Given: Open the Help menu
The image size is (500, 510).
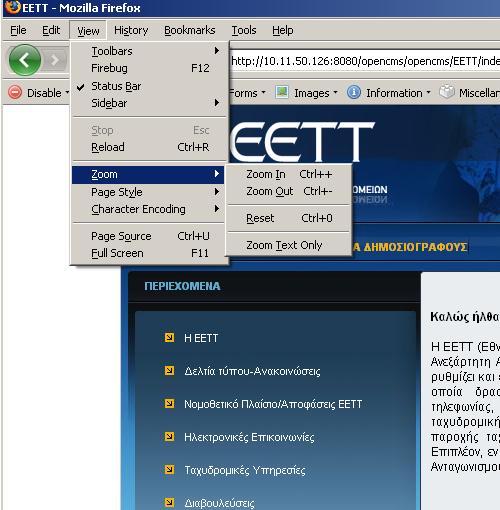Looking at the screenshot, I should coord(283,30).
